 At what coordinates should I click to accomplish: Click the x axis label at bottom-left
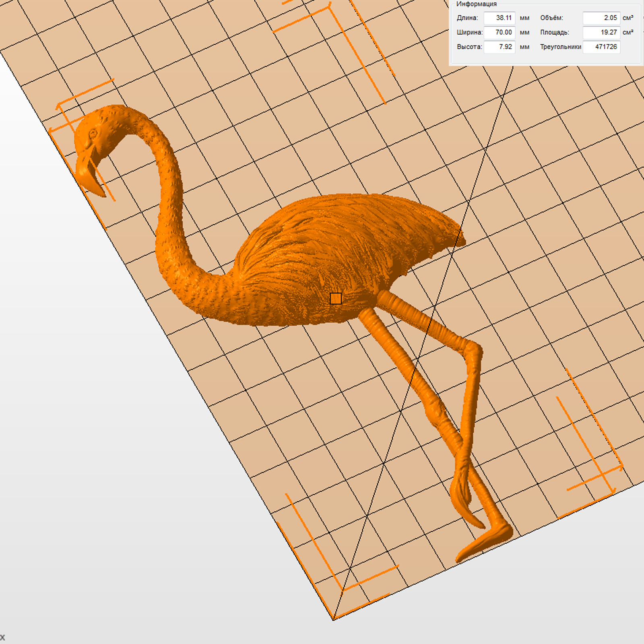tap(2, 637)
